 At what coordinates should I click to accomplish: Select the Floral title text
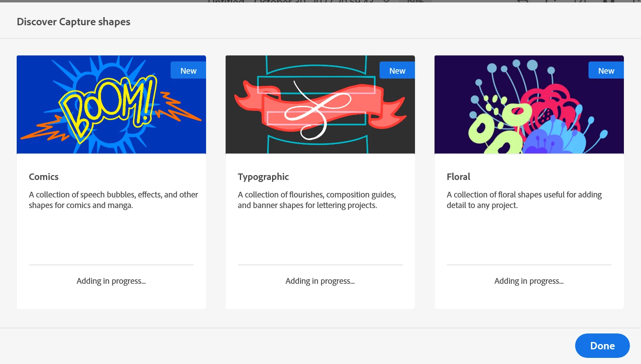click(x=458, y=177)
